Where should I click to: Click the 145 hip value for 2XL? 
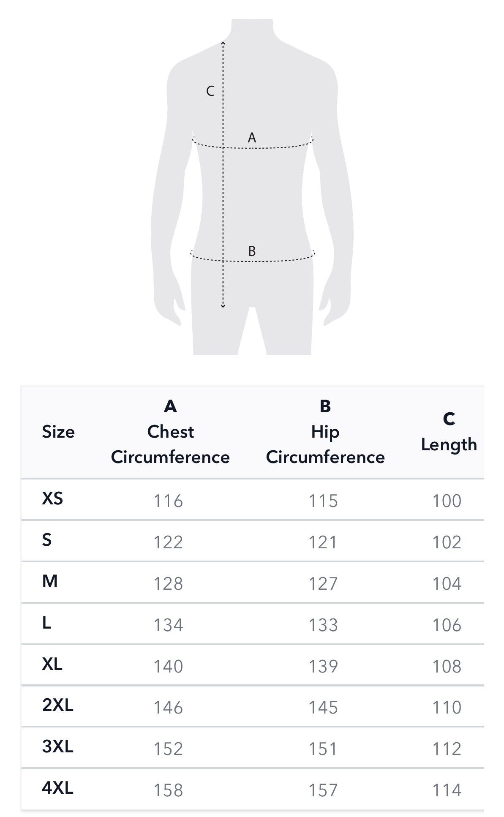pos(323,708)
